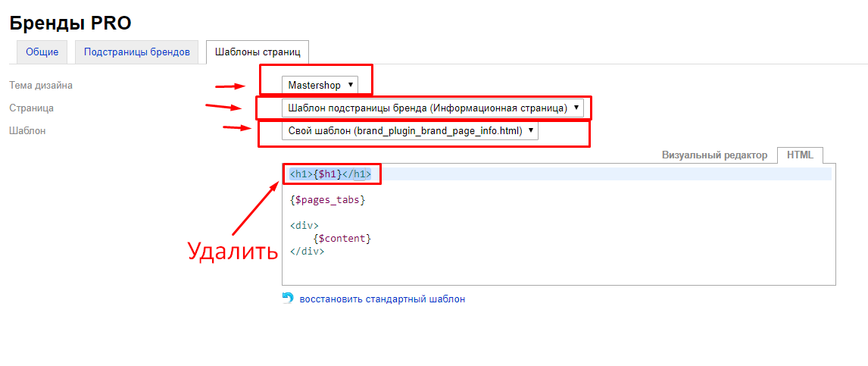Open the Общие tab
Viewport: 868px width, 366px height.
click(x=42, y=52)
